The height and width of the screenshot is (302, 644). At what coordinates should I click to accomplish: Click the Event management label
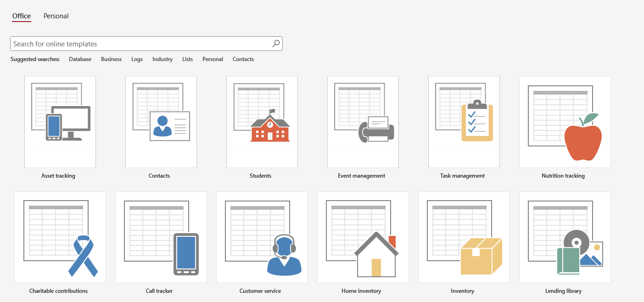(362, 176)
